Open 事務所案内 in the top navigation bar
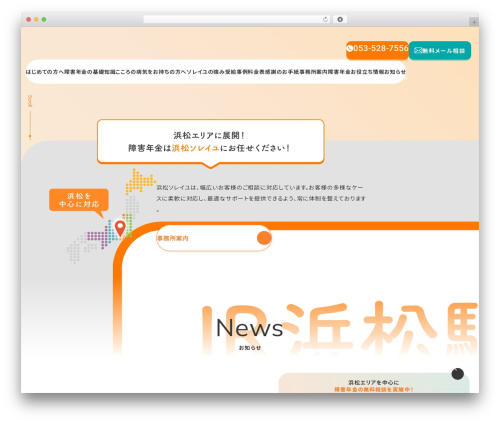Viewport: 500px width, 423px height. click(x=313, y=72)
